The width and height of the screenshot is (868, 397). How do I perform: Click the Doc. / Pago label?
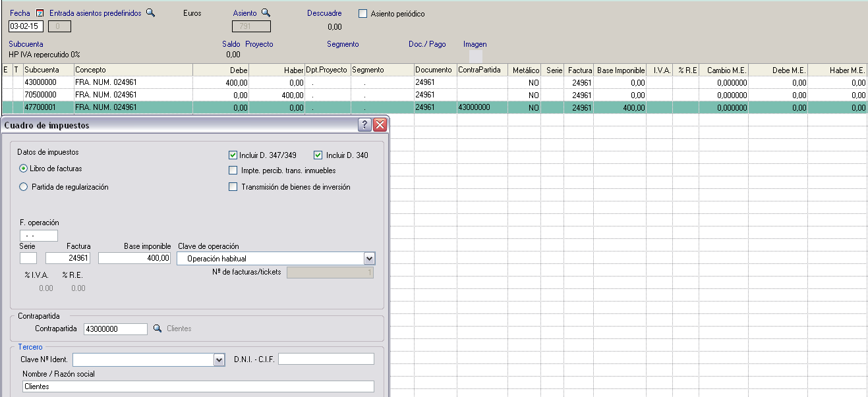427,44
